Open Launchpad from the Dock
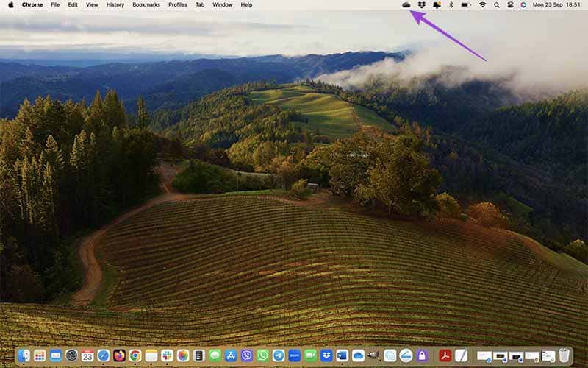Viewport: 588px width, 368px height. [40, 355]
